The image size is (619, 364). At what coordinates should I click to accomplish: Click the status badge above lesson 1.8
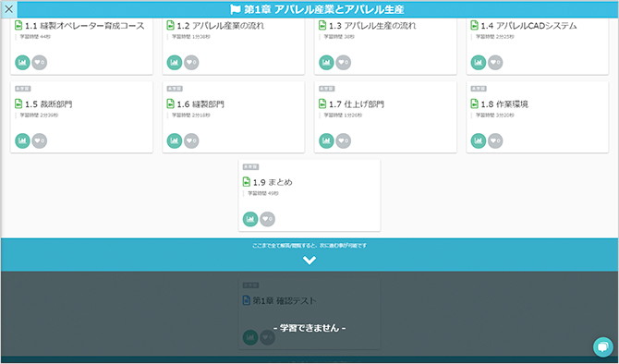(479, 89)
